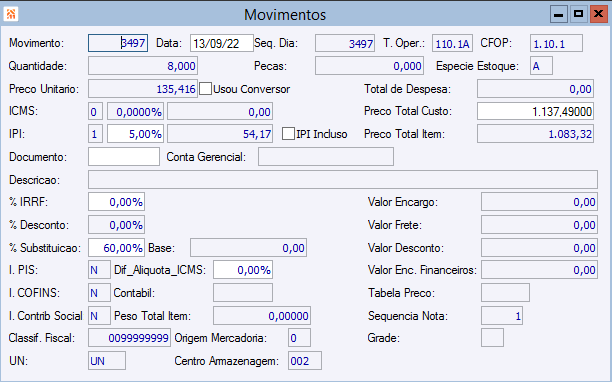Select the Contabil field
The image size is (612, 382).
[x=243, y=293]
